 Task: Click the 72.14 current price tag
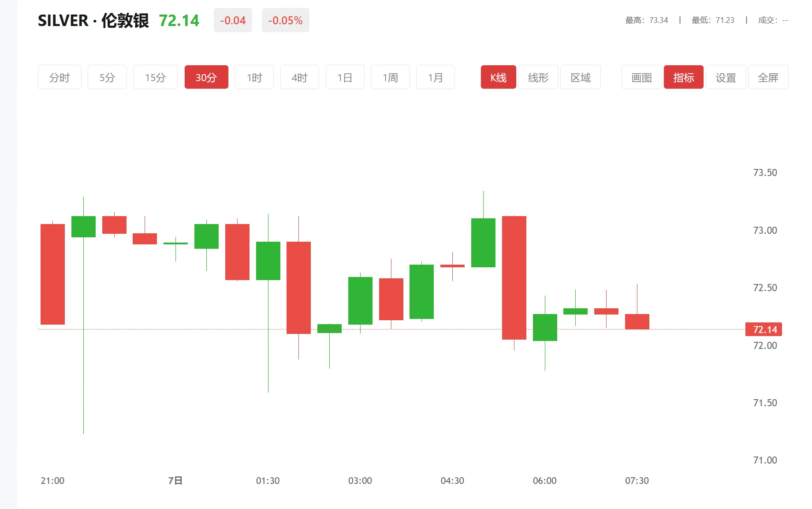(764, 329)
